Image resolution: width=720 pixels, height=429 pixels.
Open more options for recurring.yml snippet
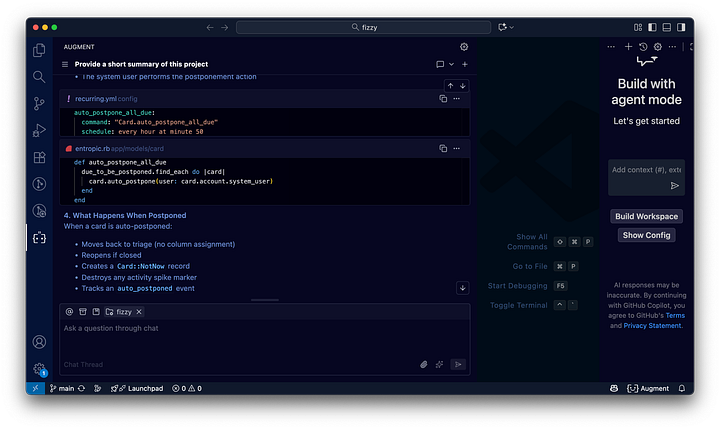click(456, 99)
